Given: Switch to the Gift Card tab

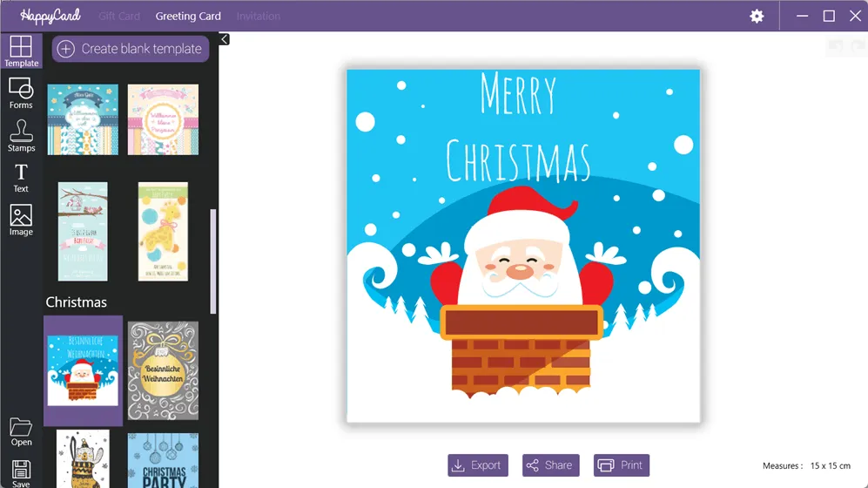Looking at the screenshot, I should [119, 16].
